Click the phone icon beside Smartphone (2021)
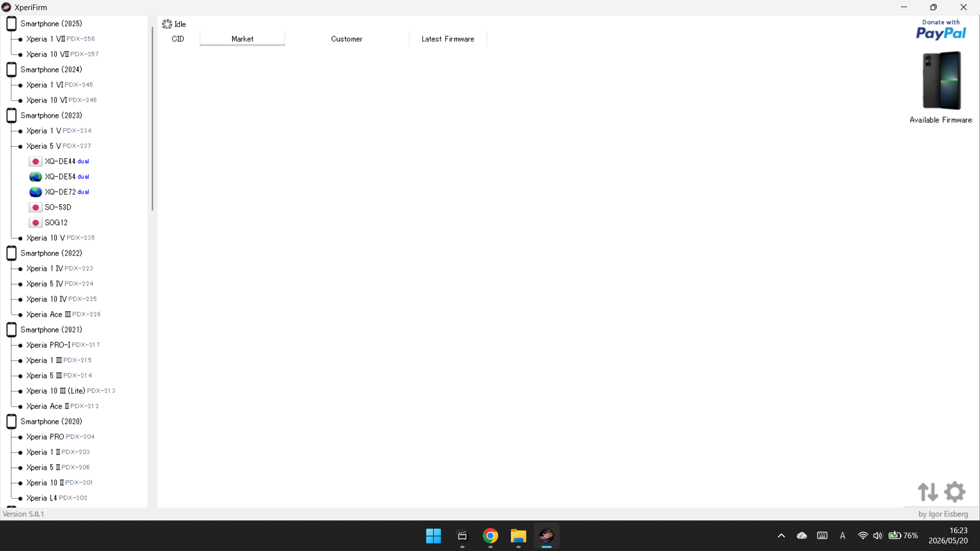Image resolution: width=980 pixels, height=551 pixels. click(x=11, y=330)
